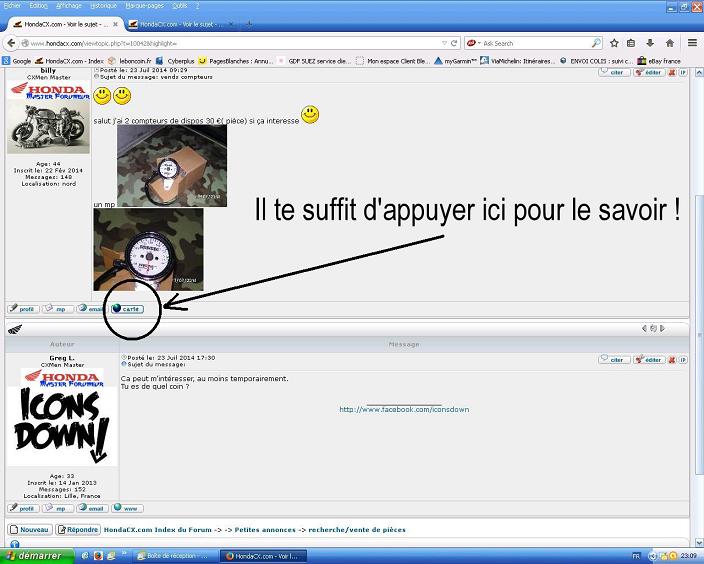704x564 pixels.
Task: Open the Fichier menu
Action: click(12, 6)
